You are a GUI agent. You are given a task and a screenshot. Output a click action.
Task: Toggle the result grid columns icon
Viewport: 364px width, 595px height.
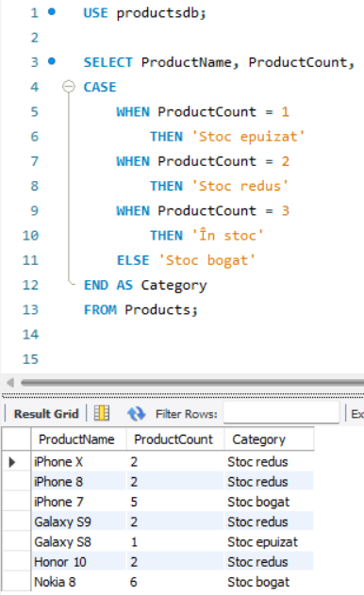tap(102, 413)
